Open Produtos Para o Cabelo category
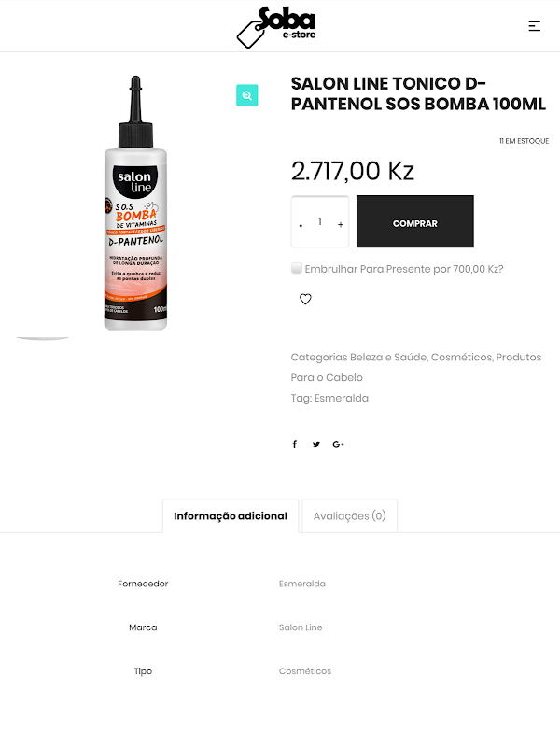 pos(416,367)
